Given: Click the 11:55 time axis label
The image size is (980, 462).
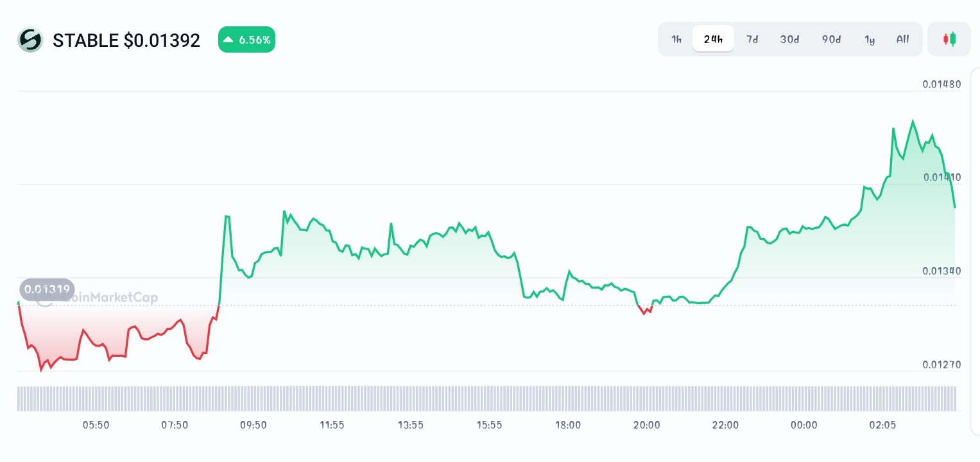Looking at the screenshot, I should (332, 425).
